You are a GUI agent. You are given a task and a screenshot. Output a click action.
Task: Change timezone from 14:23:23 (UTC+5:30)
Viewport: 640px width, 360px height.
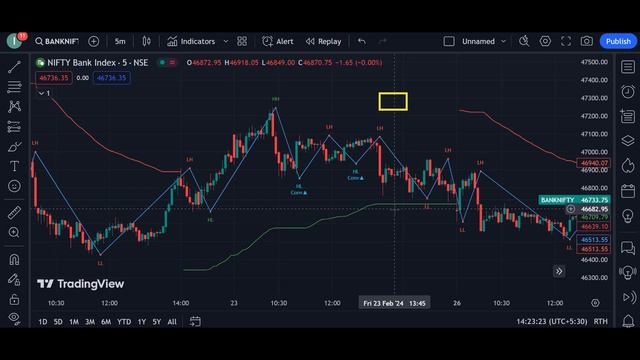(x=552, y=322)
